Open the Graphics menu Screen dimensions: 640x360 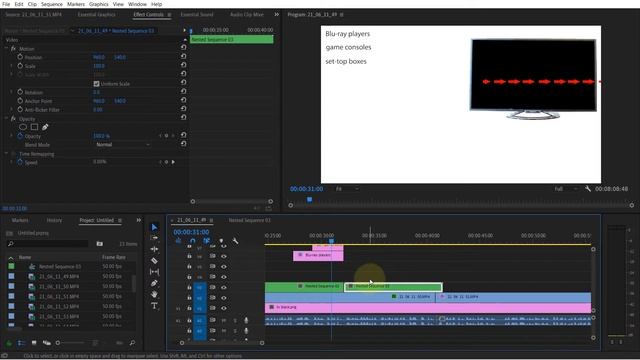click(x=99, y=4)
